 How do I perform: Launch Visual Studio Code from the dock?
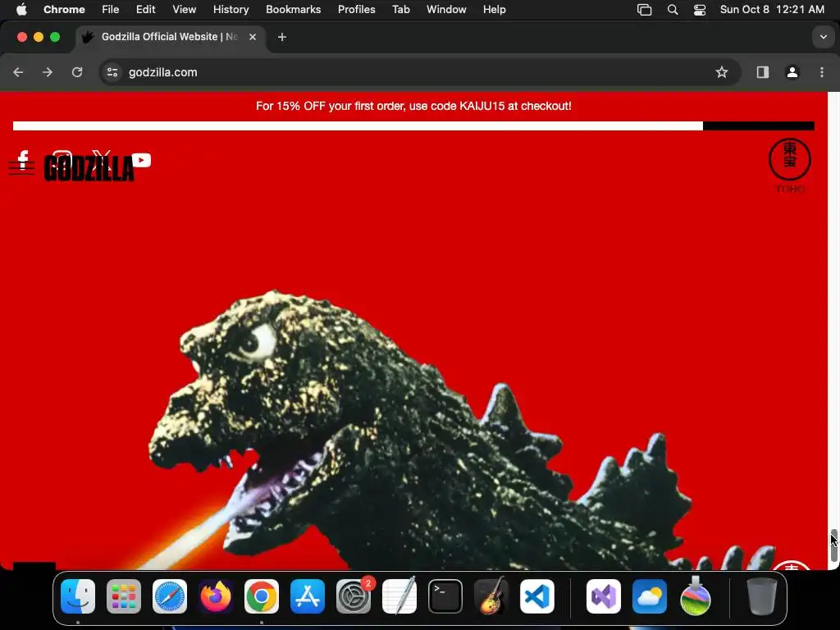pos(537,596)
